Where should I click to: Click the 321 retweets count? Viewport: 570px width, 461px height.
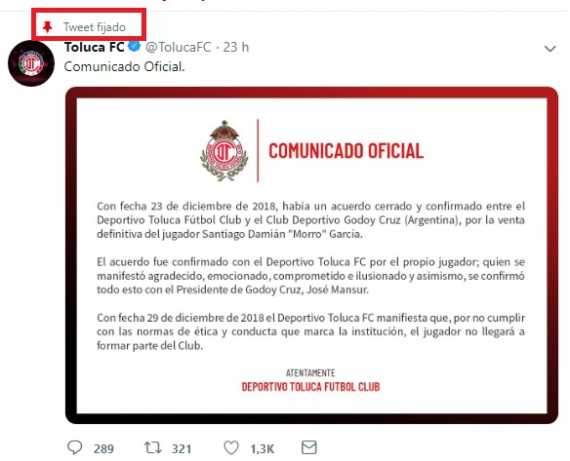coord(181,449)
